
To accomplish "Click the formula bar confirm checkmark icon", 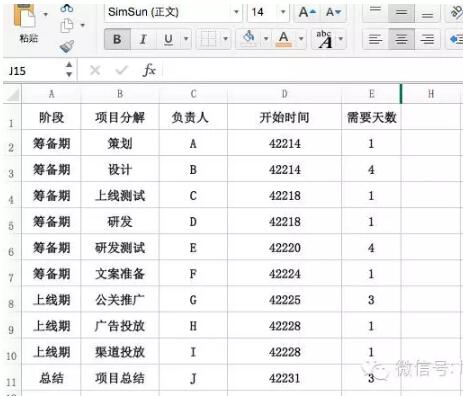I will (121, 70).
